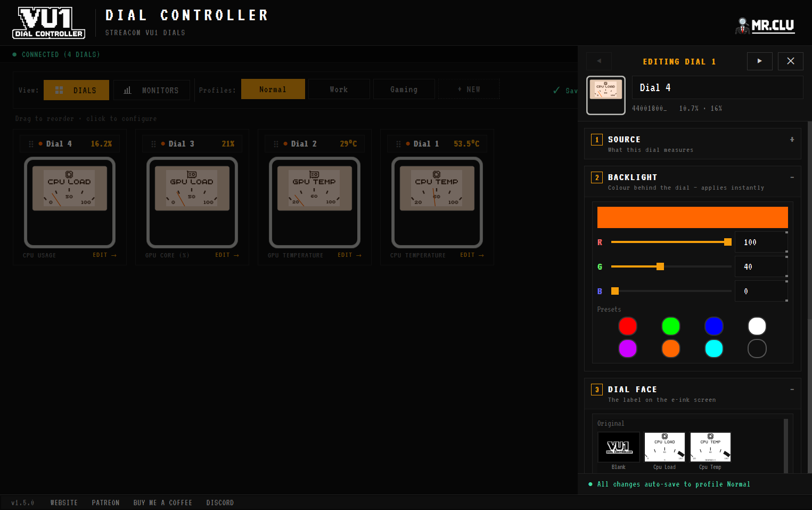
Task: Grab the Dial 3 card drag handle
Action: (153, 144)
